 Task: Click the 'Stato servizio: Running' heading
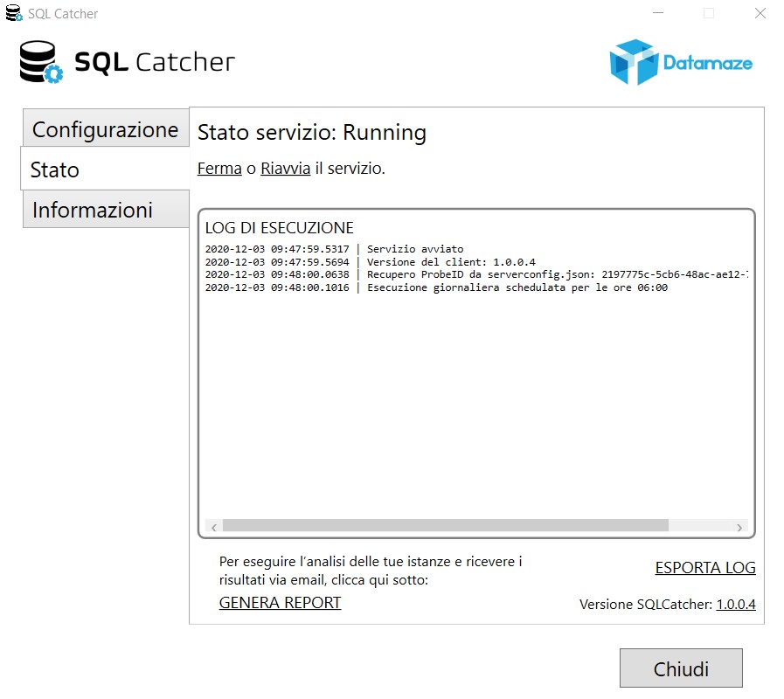click(x=312, y=133)
